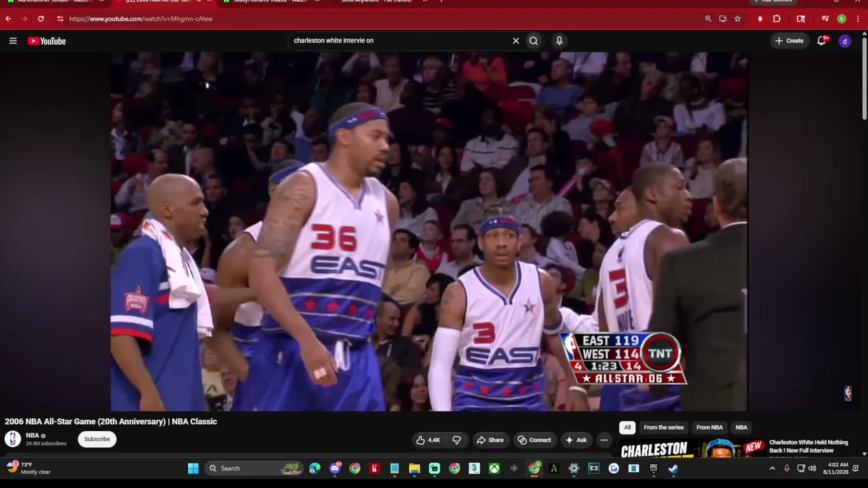
Task: Select the NBA filter chip
Action: [x=741, y=427]
